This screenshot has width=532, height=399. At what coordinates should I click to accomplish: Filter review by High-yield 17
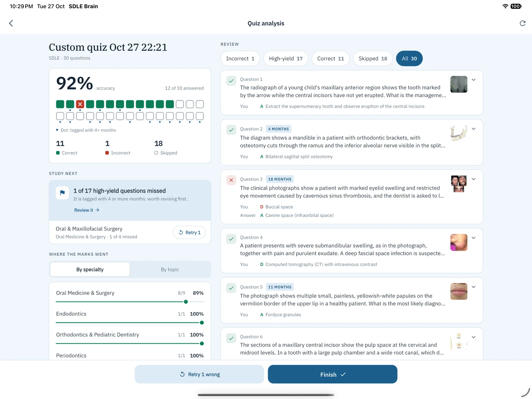(286, 59)
